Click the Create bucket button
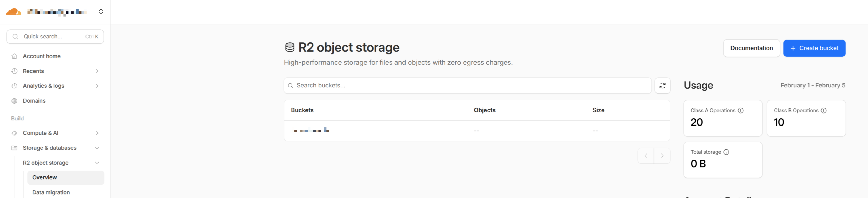The image size is (868, 198). coord(814,48)
